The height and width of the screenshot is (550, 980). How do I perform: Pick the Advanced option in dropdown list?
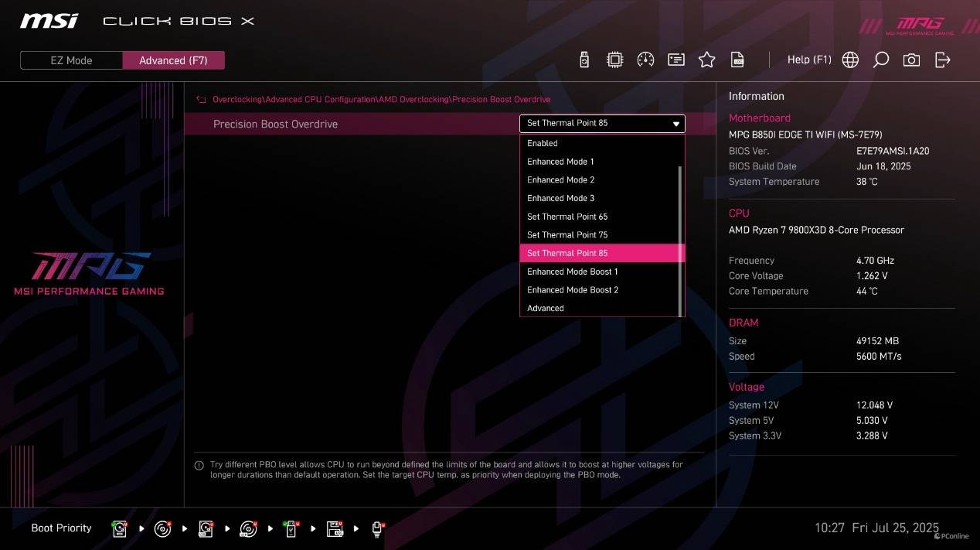click(546, 308)
